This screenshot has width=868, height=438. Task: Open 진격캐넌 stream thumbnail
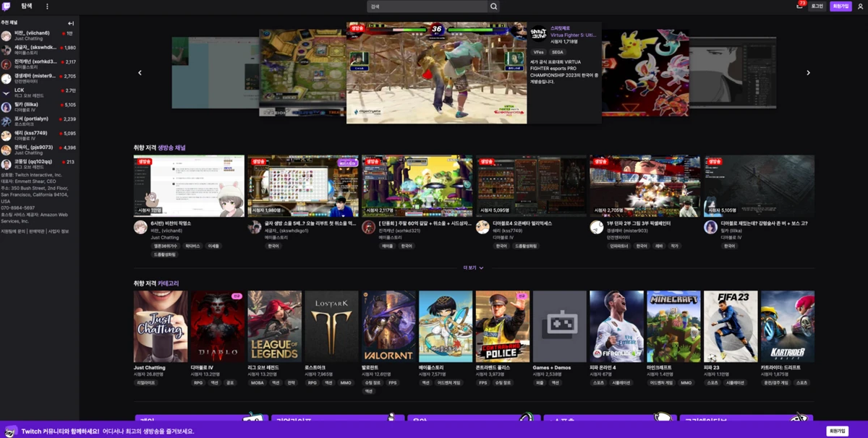click(x=417, y=186)
